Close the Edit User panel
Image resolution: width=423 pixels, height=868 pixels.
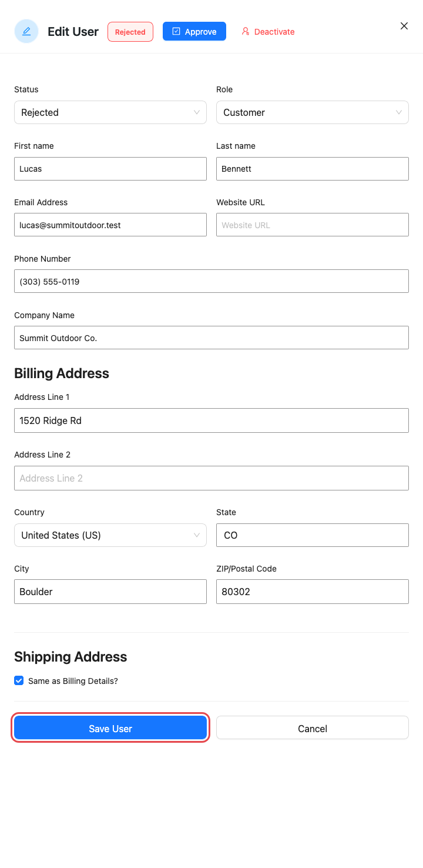(x=404, y=26)
